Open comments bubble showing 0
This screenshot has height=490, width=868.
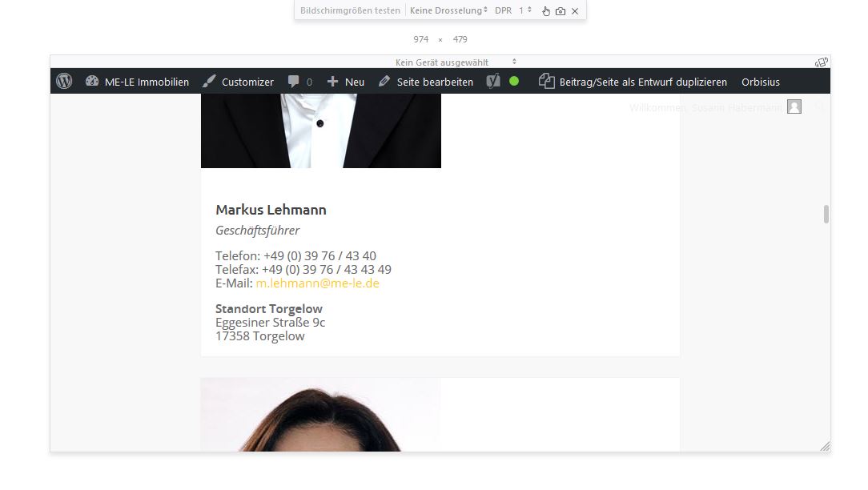[x=300, y=82]
